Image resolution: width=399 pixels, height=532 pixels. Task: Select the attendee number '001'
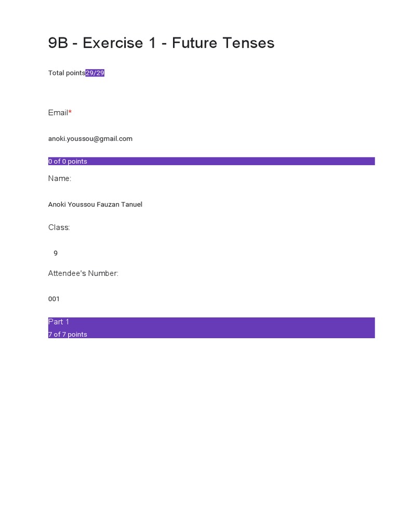(x=54, y=299)
